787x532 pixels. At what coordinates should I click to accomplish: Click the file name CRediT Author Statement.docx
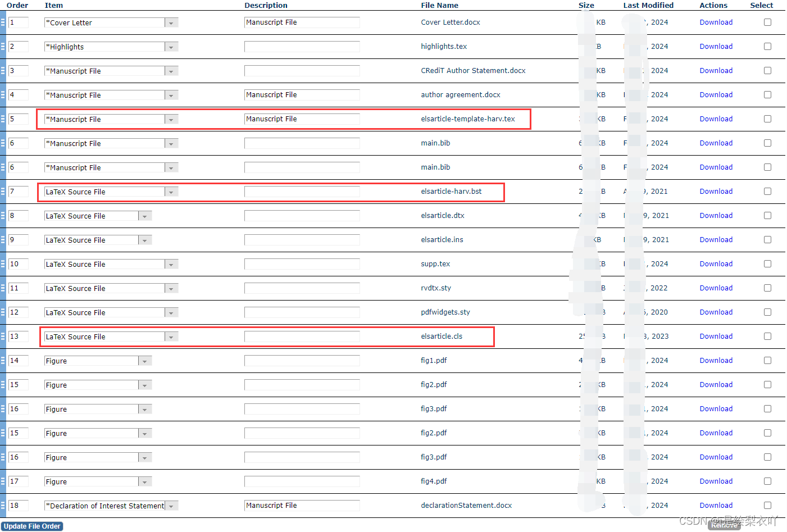(473, 71)
